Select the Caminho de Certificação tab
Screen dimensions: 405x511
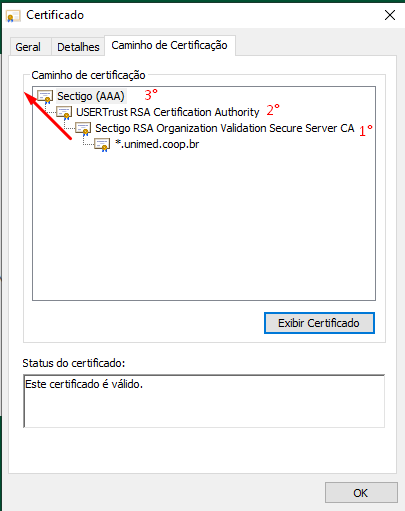pos(170,45)
